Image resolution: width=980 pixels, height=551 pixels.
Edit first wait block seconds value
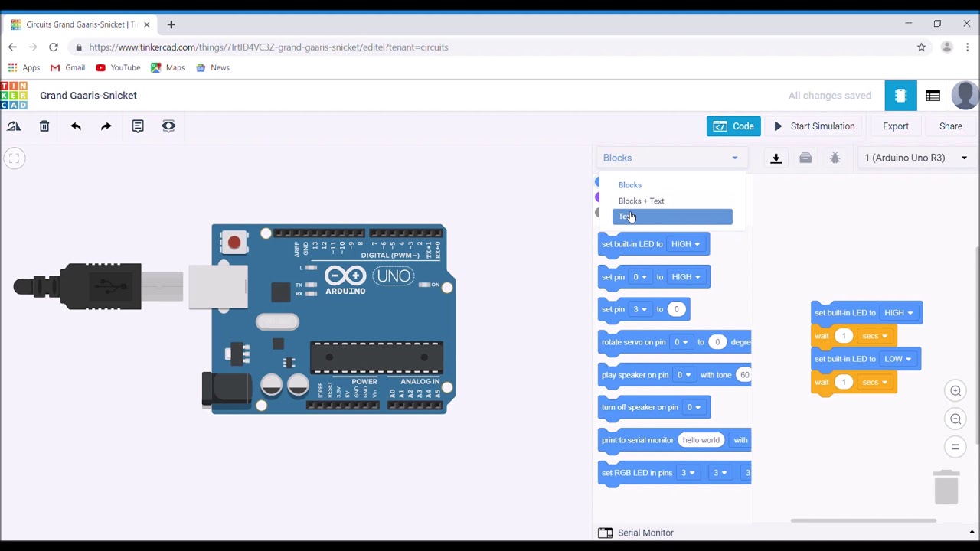click(844, 336)
